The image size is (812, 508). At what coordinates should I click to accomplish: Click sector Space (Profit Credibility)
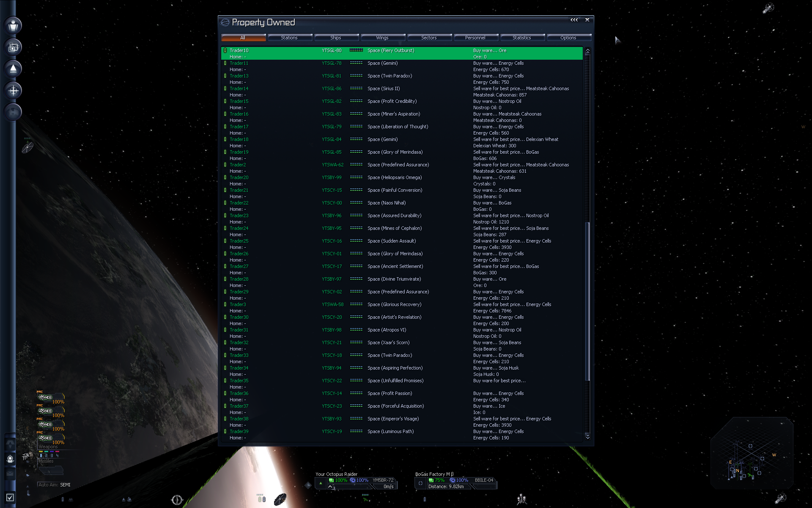tap(392, 101)
